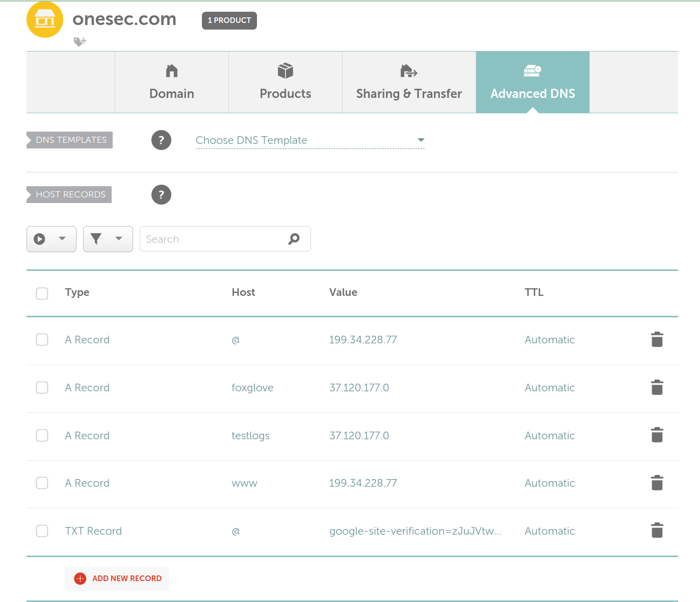The height and width of the screenshot is (602, 700).
Task: Switch to the Products tab
Action: tap(285, 82)
